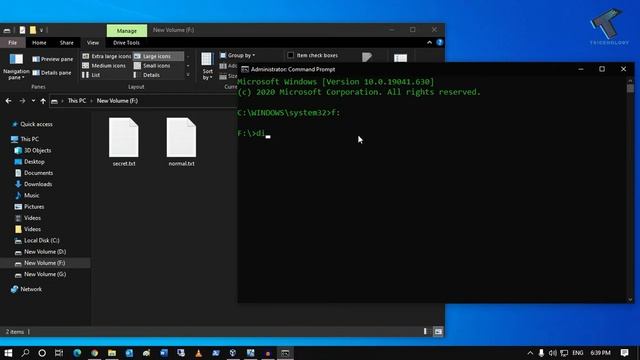This screenshot has width=640, height=360.
Task: Go back with the Back arrow
Action: (9, 101)
